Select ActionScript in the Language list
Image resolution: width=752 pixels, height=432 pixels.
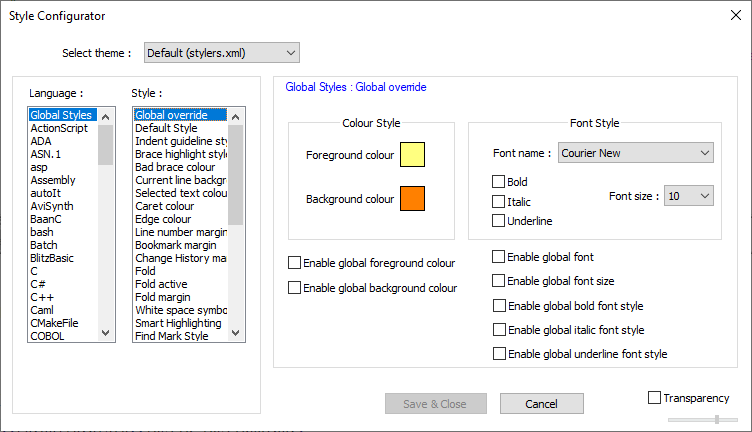click(63, 128)
